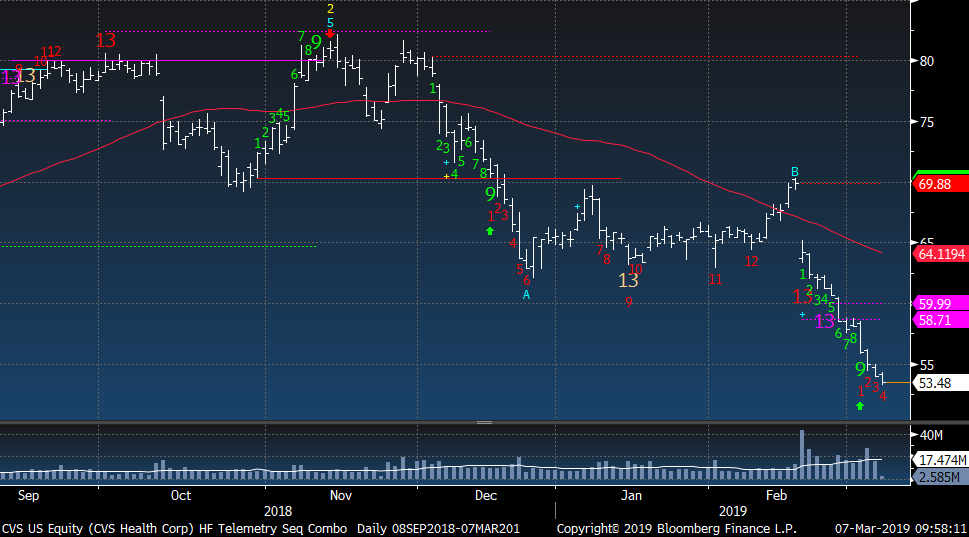Click the 75 price axis label
This screenshot has height=537, width=969.
coord(926,122)
